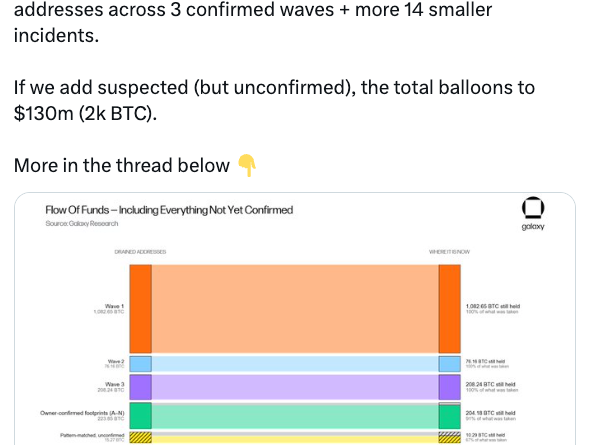The width and height of the screenshot is (589, 445).
Task: Click the '$130m (2k BTC)' tweet text
Action: pyautogui.click(x=85, y=113)
